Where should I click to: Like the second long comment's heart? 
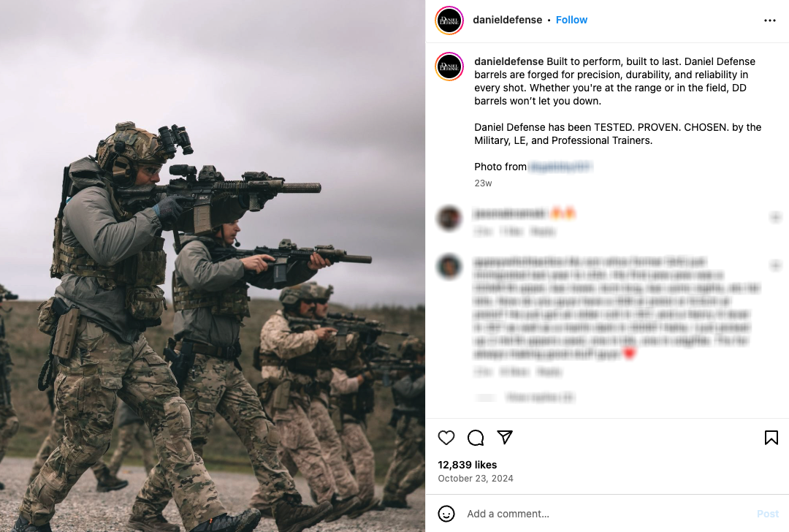[775, 265]
